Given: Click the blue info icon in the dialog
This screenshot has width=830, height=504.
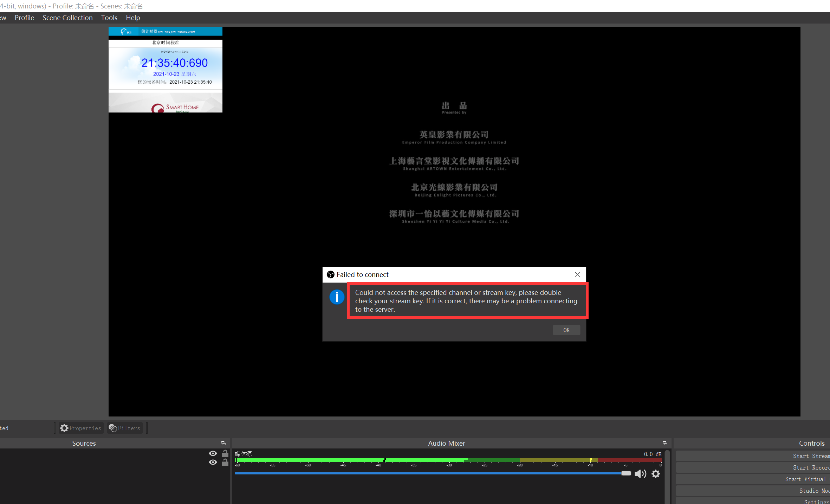Looking at the screenshot, I should click(337, 297).
